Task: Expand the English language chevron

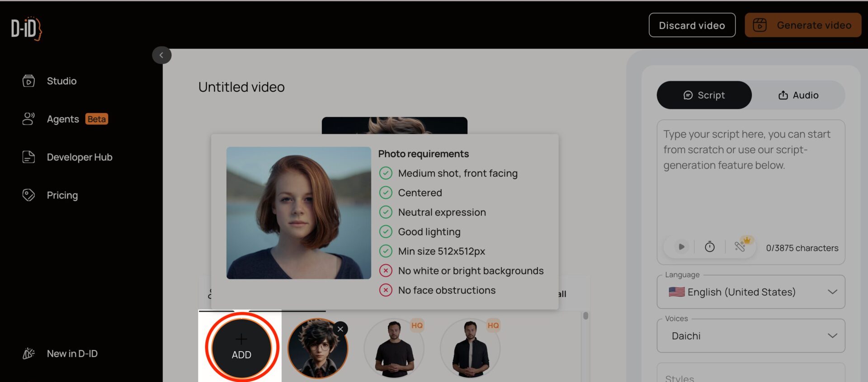Action: coord(832,292)
